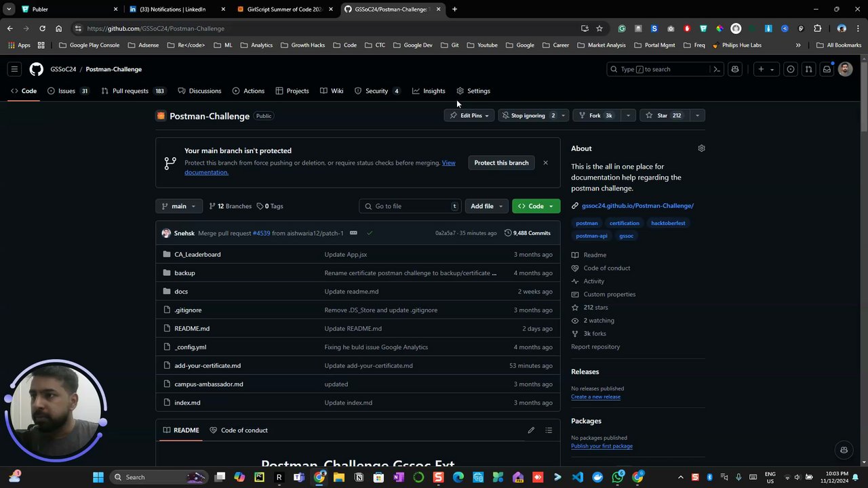The image size is (868, 488).
Task: Open the _config.yml file
Action: tap(191, 347)
